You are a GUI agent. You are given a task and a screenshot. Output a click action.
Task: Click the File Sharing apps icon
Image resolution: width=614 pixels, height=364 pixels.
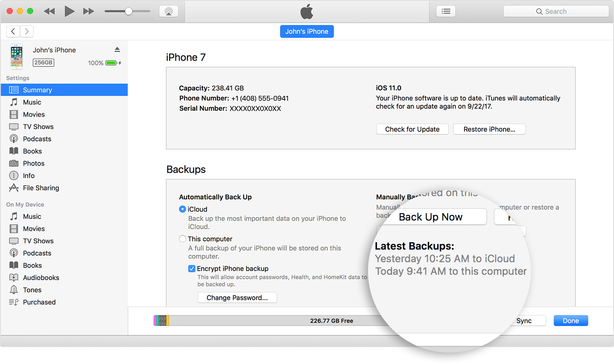pyautogui.click(x=14, y=188)
